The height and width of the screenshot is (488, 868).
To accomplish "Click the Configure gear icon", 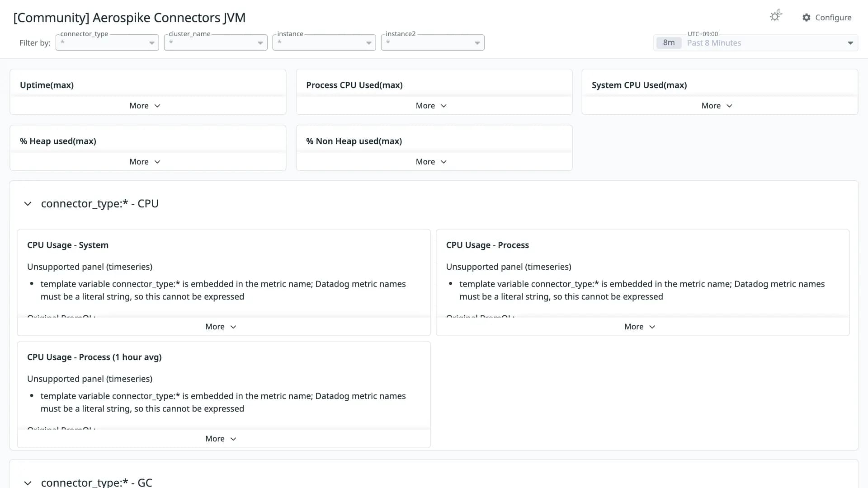I will click(807, 18).
